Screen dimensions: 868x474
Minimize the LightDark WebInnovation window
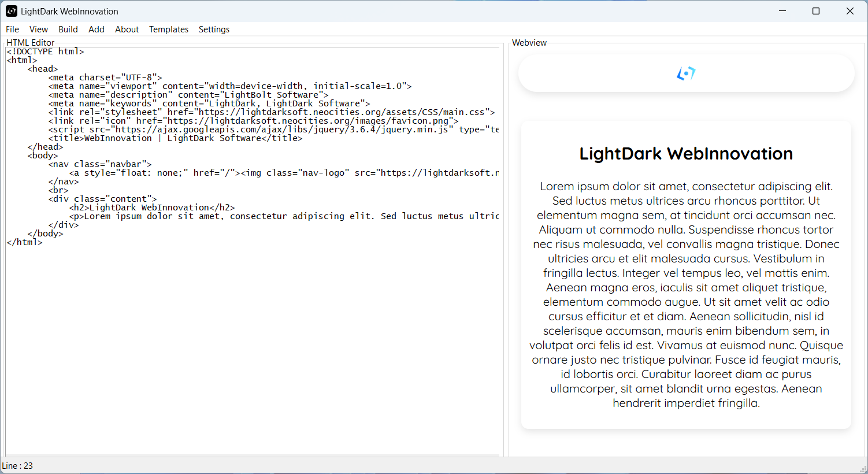pos(782,11)
